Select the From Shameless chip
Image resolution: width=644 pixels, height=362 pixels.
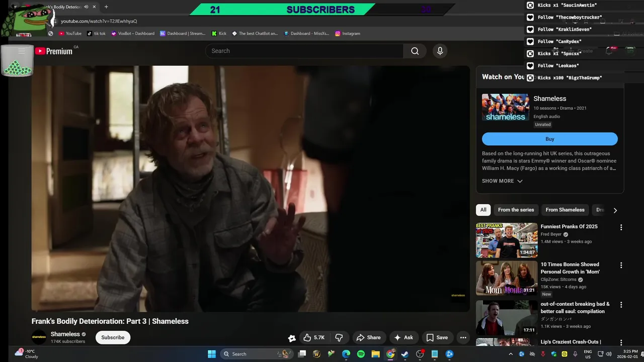(565, 210)
